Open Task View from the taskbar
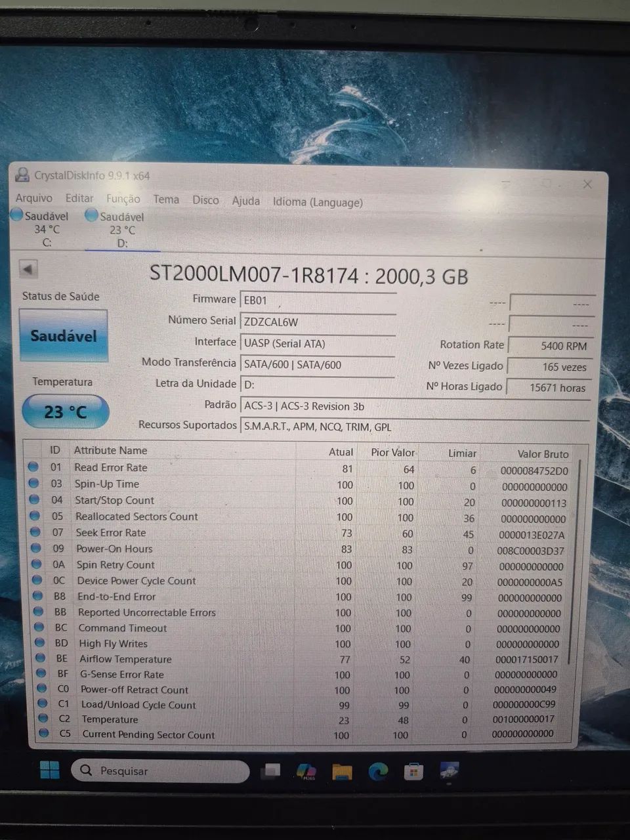This screenshot has width=630, height=840. click(x=272, y=771)
